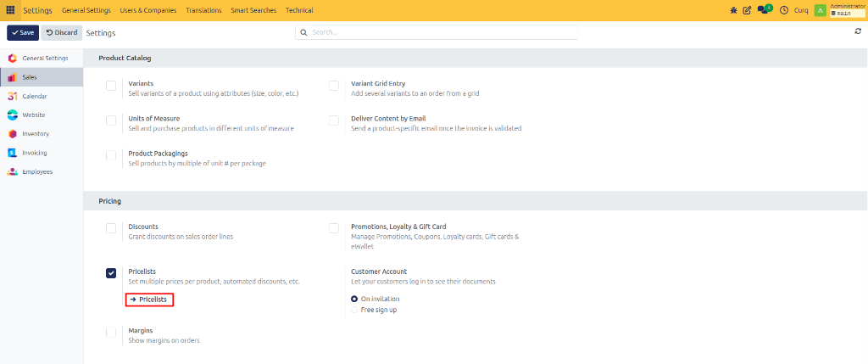The height and width of the screenshot is (364, 868).
Task: Enable the Variants checkbox
Action: pos(111,86)
